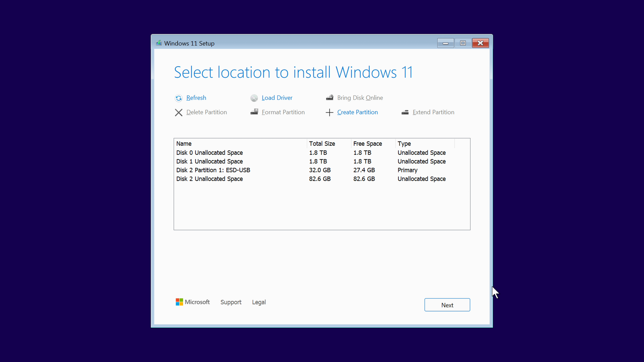
Task: Click the Bring Disk Online label
Action: pos(360,98)
